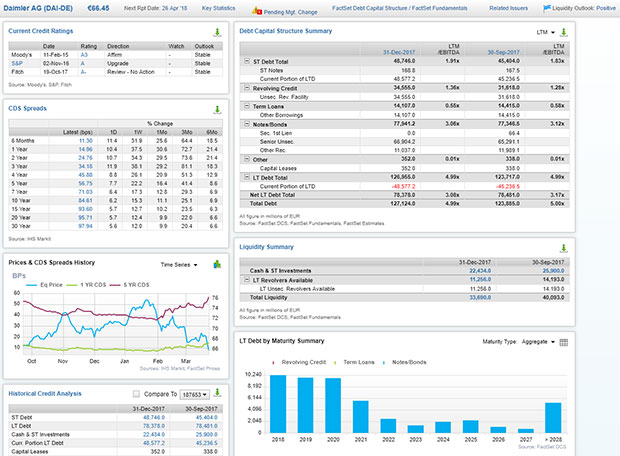
Task: Click the Next Rpt Date 26 Apr '18 link
Action: (x=174, y=8)
